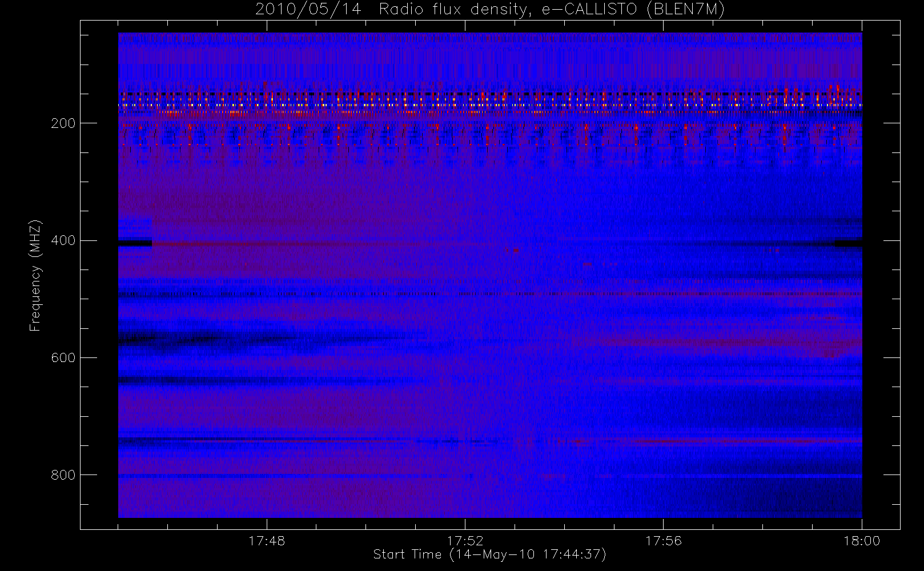Click the '17:48' time axis label
The width and height of the screenshot is (924, 571).
[267, 541]
